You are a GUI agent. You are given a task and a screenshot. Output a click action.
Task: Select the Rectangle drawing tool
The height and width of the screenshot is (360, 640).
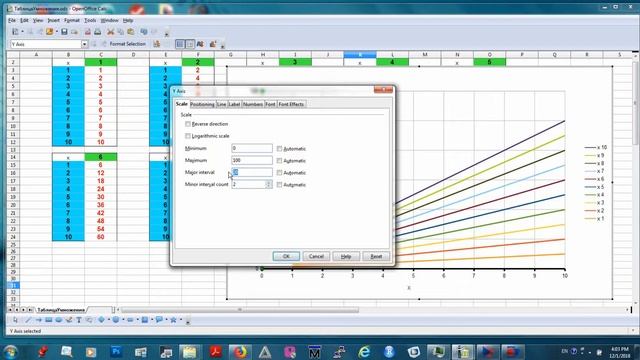(49, 320)
